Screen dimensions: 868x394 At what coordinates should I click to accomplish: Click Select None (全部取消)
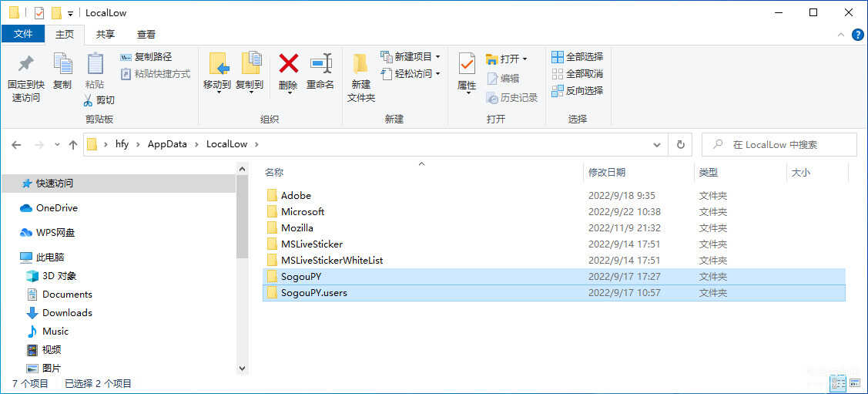(x=578, y=74)
